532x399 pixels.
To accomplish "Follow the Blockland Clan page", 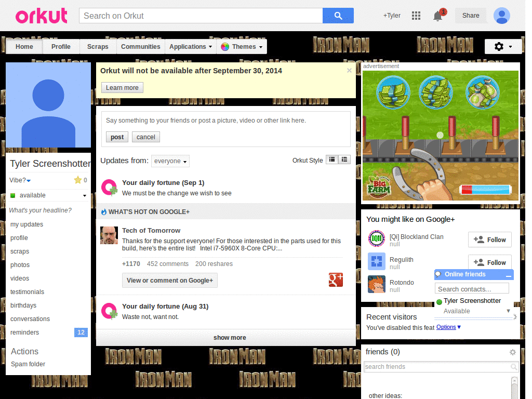I will [489, 240].
